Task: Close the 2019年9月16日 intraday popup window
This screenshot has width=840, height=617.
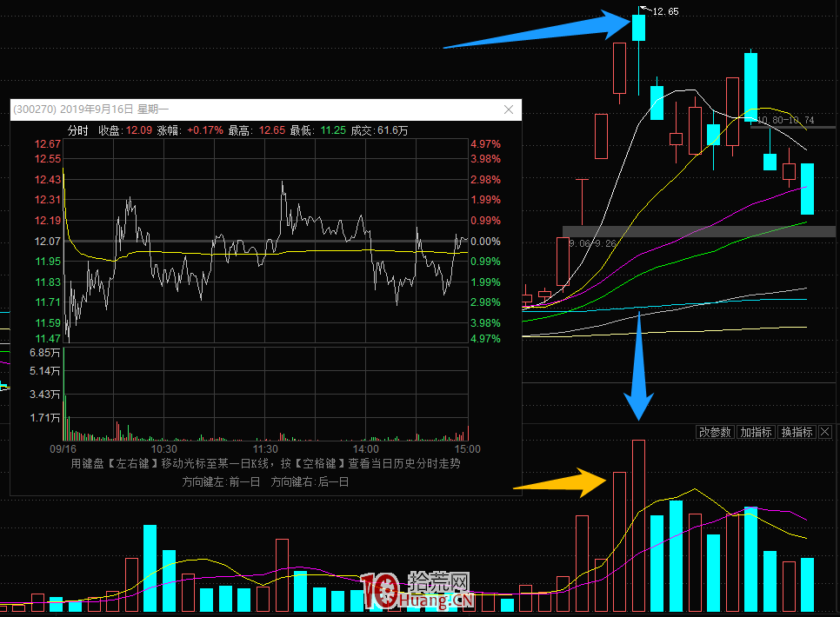Action: (x=509, y=109)
